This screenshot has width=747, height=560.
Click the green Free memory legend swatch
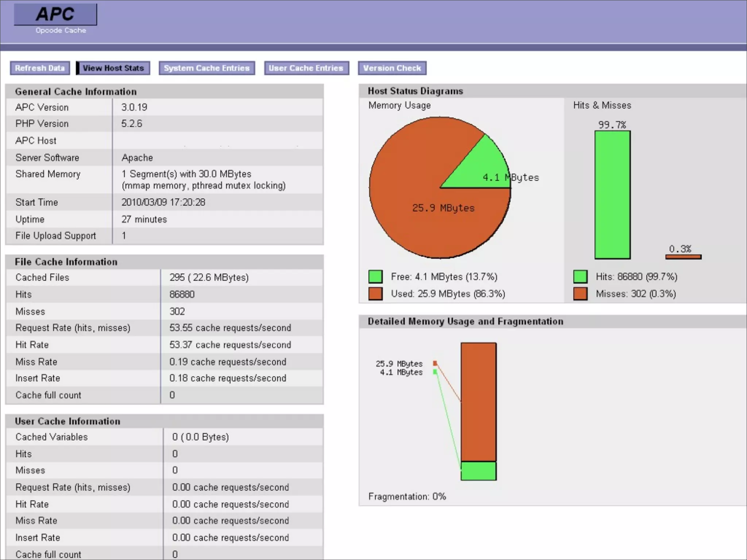click(375, 277)
